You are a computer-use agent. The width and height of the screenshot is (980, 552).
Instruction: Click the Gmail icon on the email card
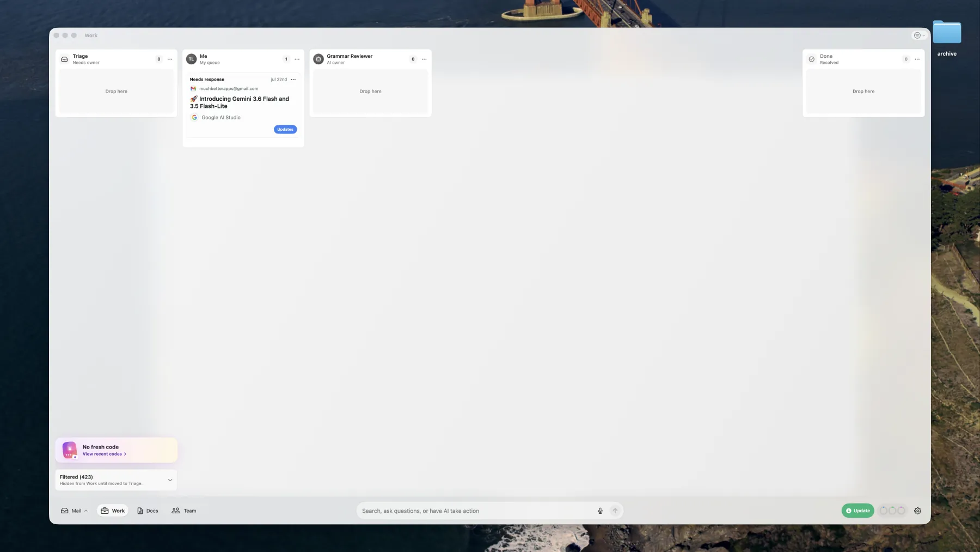point(193,88)
